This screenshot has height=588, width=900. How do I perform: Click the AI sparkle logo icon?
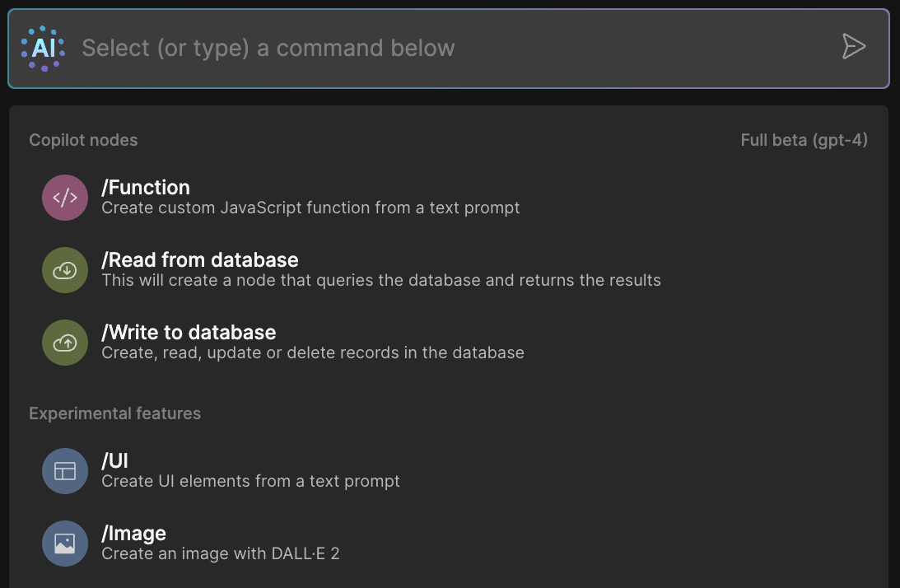[x=43, y=49]
